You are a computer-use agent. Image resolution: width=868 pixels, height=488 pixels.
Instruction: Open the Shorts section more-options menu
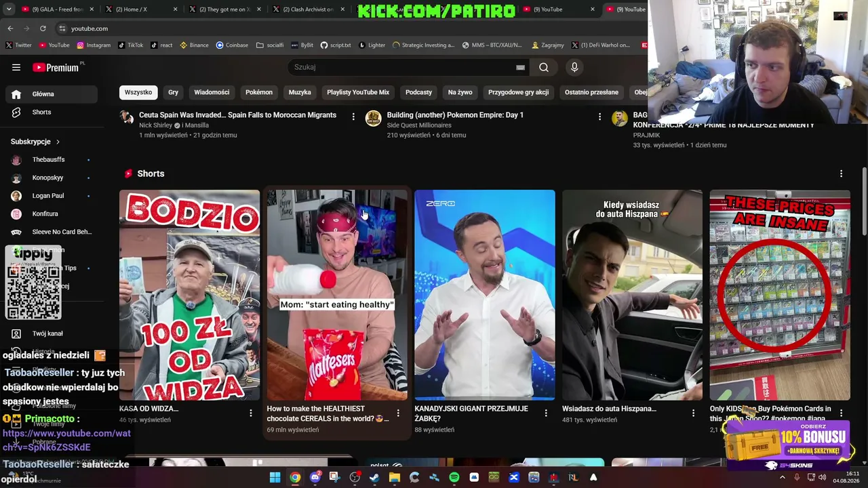tap(841, 174)
